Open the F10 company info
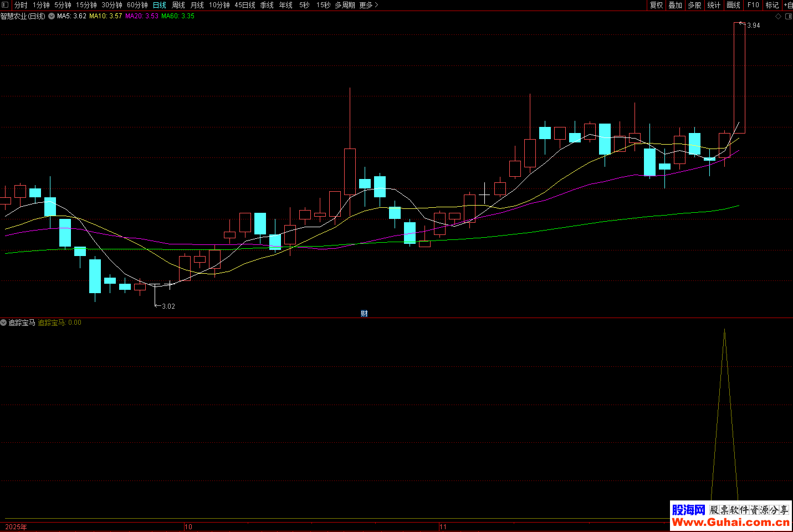 [x=753, y=5]
